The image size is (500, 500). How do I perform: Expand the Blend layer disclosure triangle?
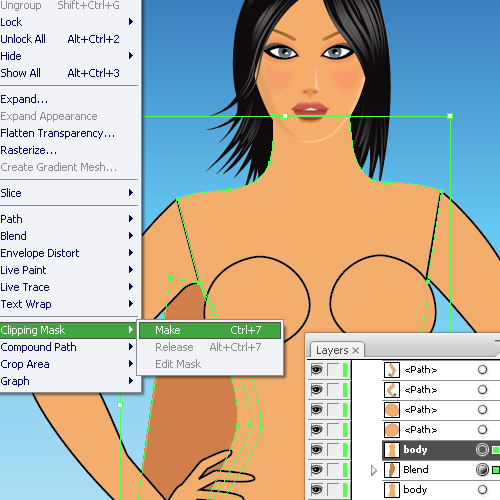(x=374, y=470)
